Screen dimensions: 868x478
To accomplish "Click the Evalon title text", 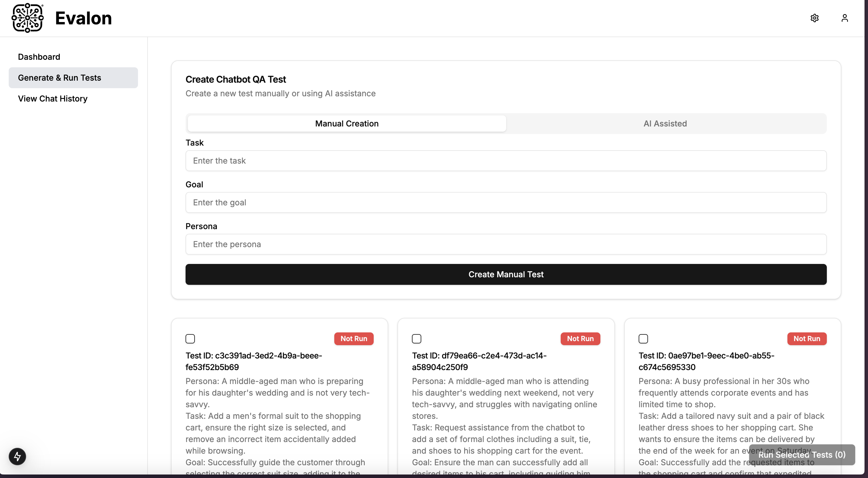I will tap(83, 18).
